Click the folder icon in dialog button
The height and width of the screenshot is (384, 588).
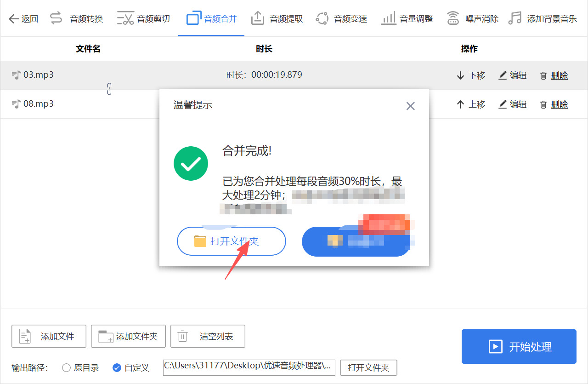[x=200, y=241]
